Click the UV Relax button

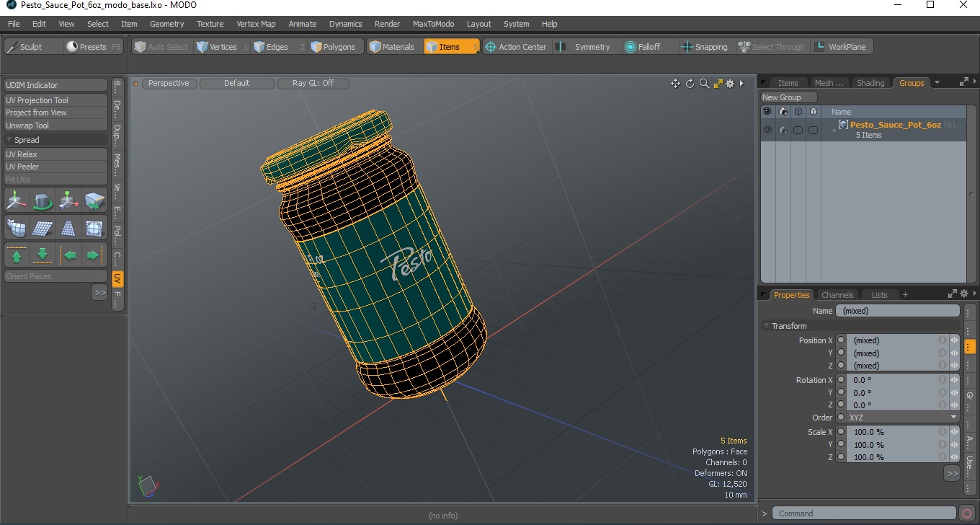[55, 154]
